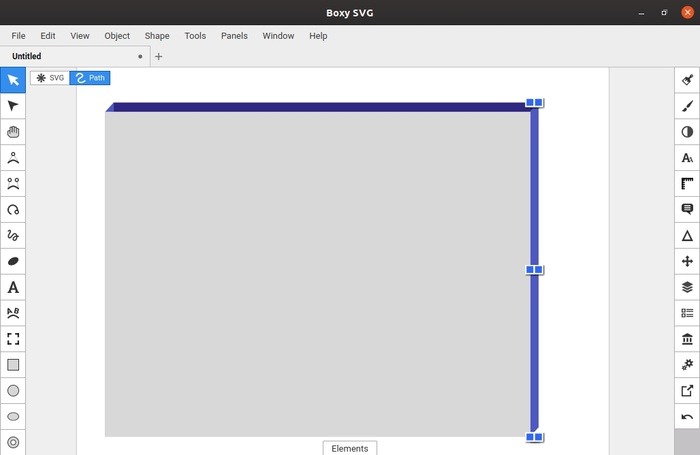This screenshot has height=455, width=700.
Task: Select the Text on path tool
Action: tap(13, 313)
